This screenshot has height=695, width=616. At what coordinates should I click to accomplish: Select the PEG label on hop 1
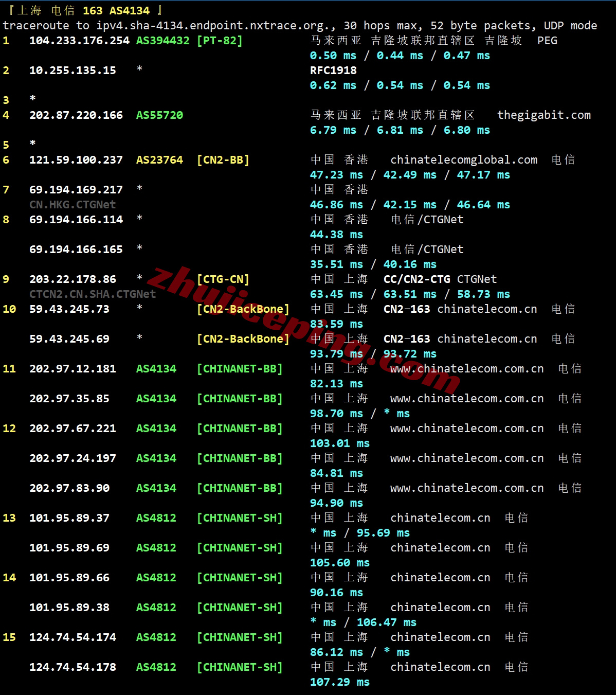click(547, 41)
